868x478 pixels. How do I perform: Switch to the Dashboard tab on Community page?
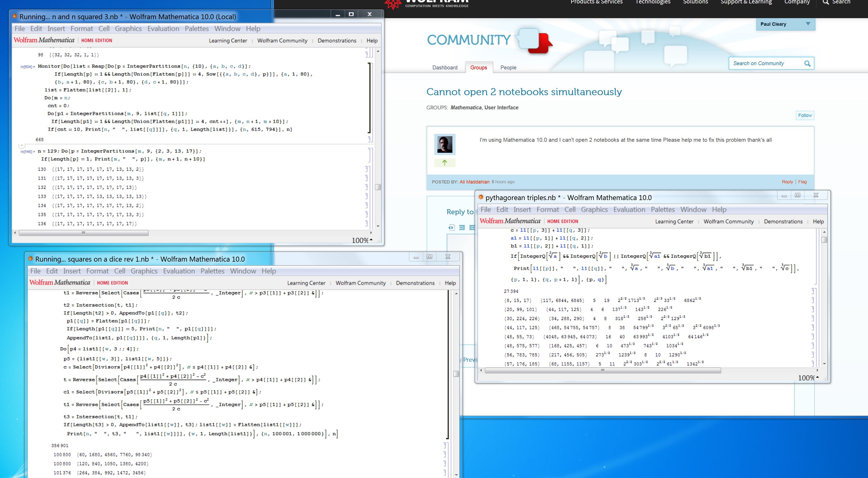(445, 68)
